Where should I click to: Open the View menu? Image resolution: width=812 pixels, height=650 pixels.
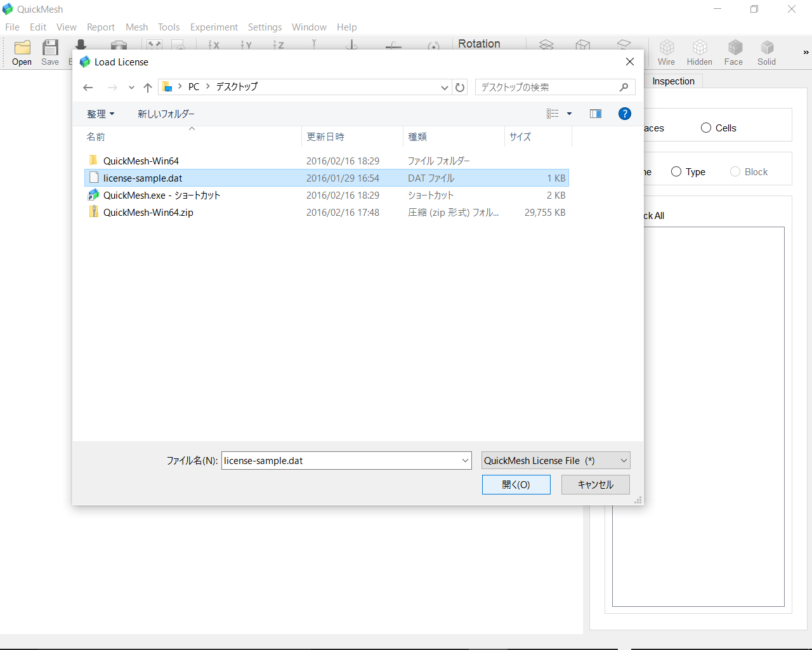pos(67,27)
